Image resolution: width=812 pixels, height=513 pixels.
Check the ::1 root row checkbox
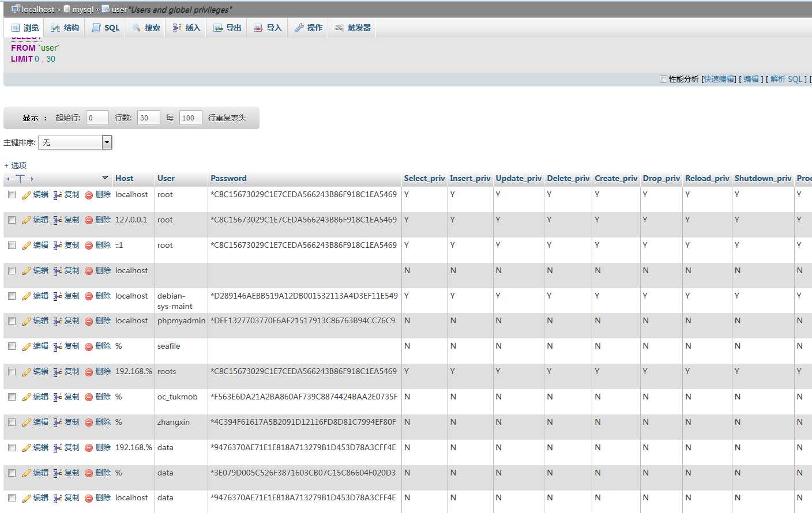(12, 246)
